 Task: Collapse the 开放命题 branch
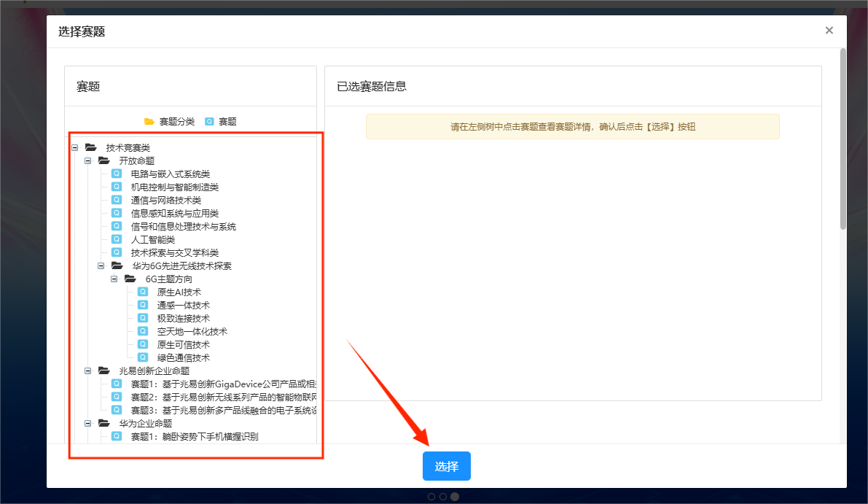tap(88, 160)
